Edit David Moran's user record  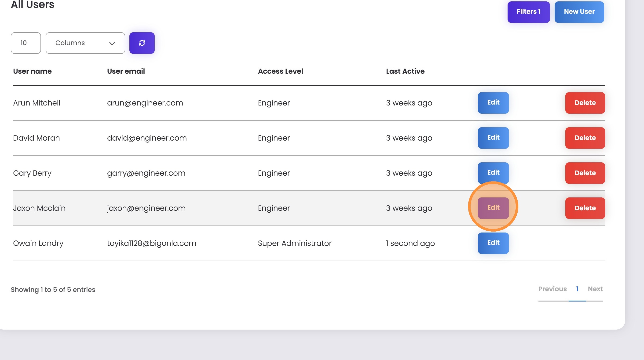(x=493, y=138)
